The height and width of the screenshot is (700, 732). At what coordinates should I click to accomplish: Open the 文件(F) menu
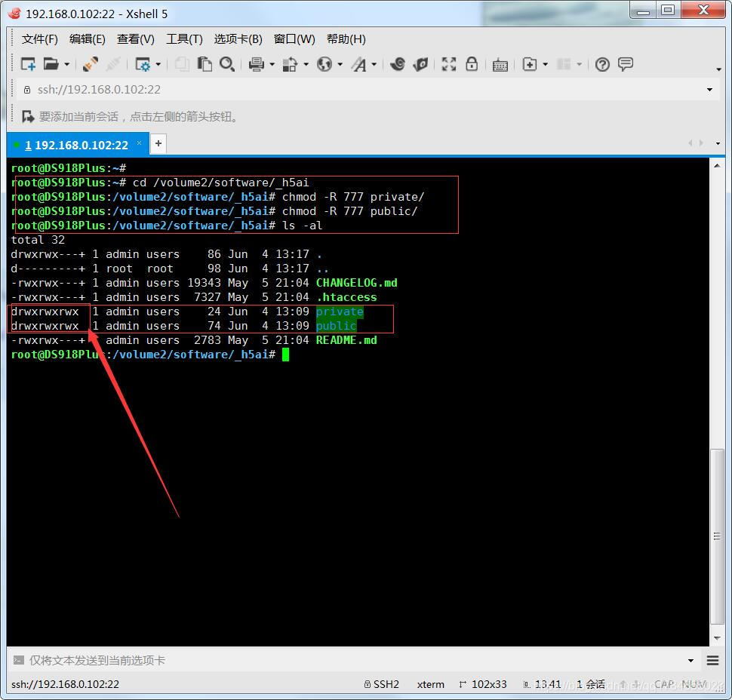coord(39,38)
